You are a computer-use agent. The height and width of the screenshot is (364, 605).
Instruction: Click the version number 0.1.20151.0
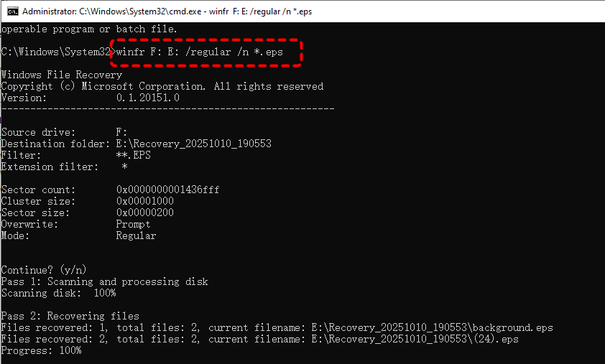[x=148, y=98]
